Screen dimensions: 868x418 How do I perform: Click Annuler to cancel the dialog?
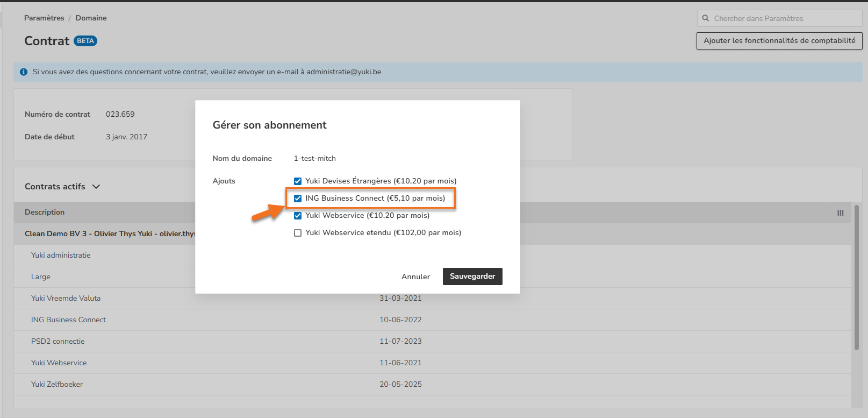pos(415,277)
